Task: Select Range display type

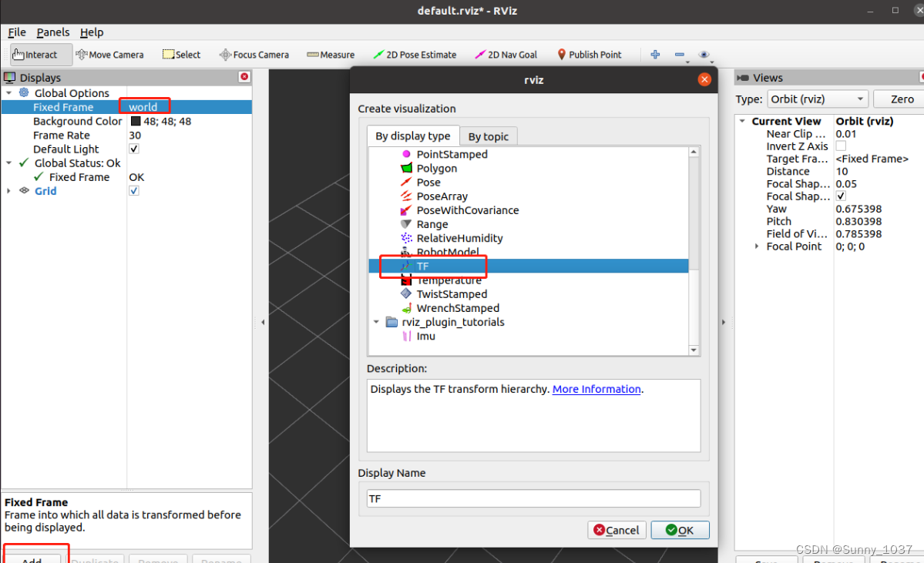Action: pyautogui.click(x=432, y=224)
